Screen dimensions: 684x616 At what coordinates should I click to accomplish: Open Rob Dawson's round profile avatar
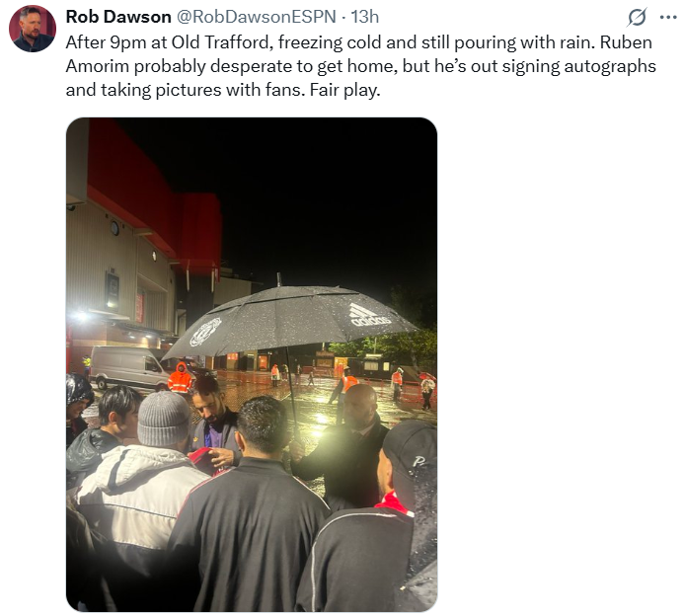coord(33,30)
